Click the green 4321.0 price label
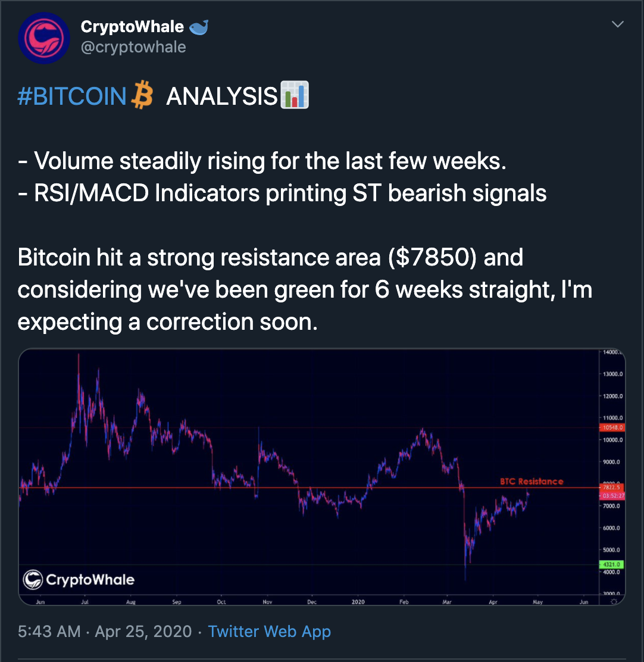The width and height of the screenshot is (644, 662). click(x=612, y=564)
